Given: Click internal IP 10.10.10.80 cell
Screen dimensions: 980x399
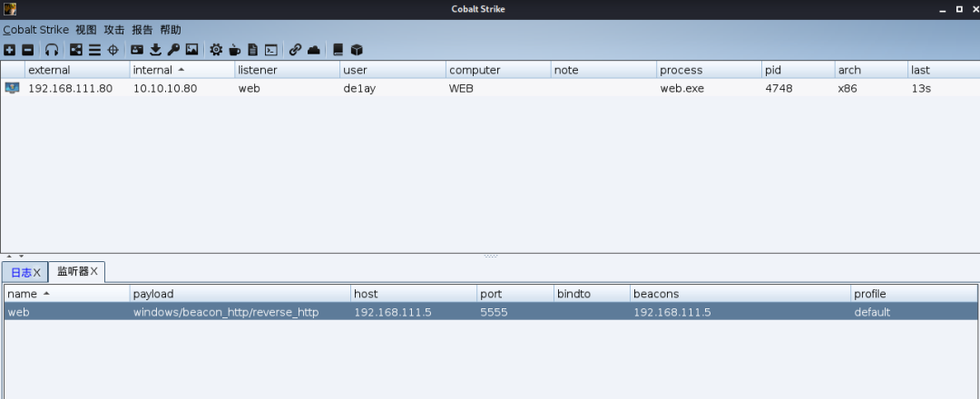Looking at the screenshot, I should [x=165, y=89].
